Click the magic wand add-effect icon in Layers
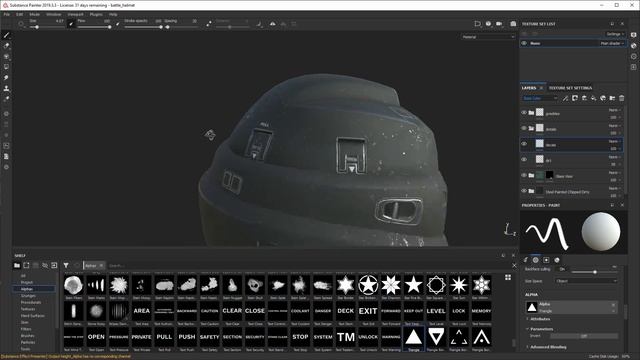This screenshot has height=360, width=640. click(x=565, y=98)
